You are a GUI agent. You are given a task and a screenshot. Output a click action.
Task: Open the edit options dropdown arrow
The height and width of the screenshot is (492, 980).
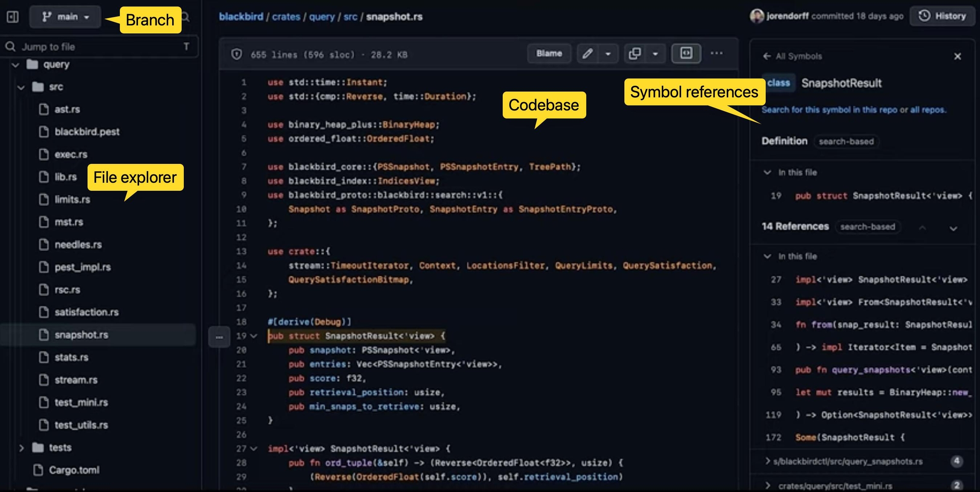(608, 54)
